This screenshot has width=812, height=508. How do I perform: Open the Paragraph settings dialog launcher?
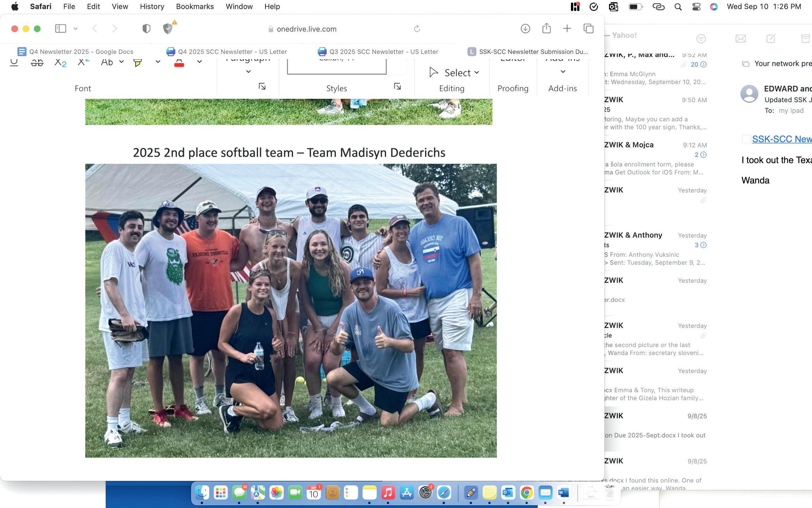pos(262,86)
